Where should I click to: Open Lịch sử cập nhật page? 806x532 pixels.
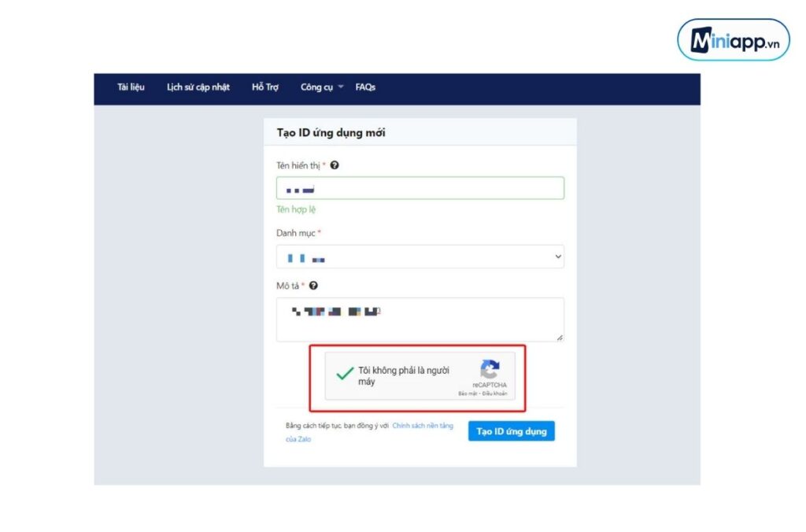pos(198,87)
